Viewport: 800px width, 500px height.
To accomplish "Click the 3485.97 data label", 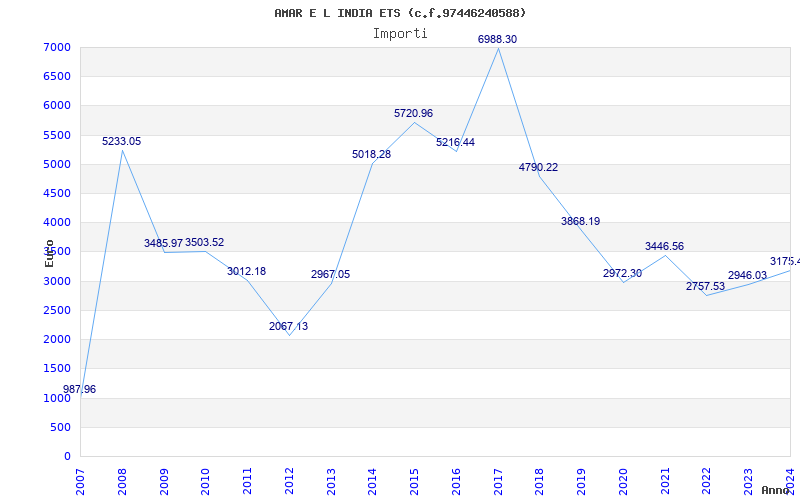I will click(x=163, y=243).
